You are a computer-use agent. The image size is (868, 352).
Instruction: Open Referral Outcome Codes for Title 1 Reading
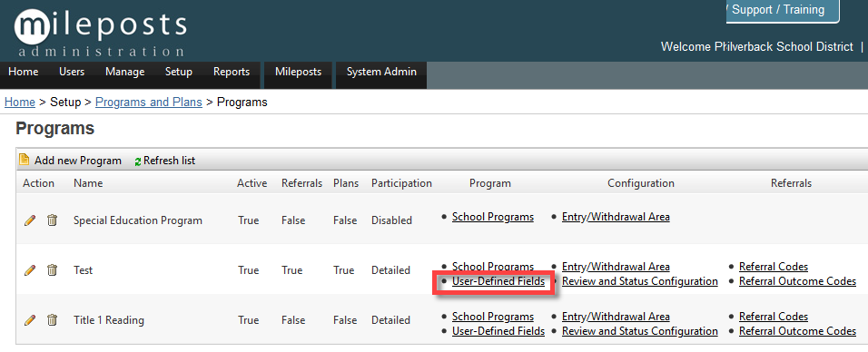pyautogui.click(x=798, y=331)
